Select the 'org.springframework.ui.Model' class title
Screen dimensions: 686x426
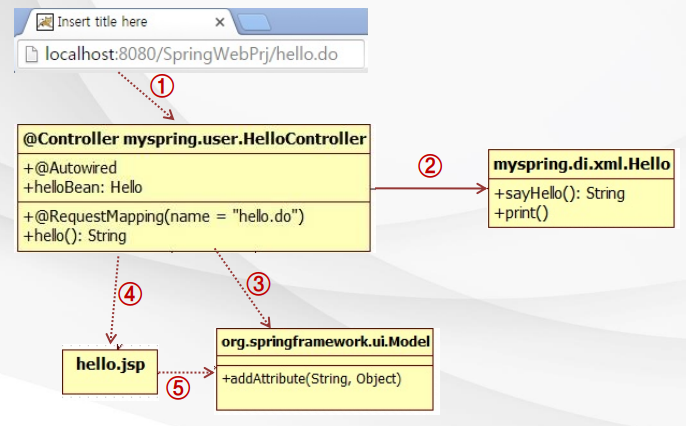click(326, 342)
